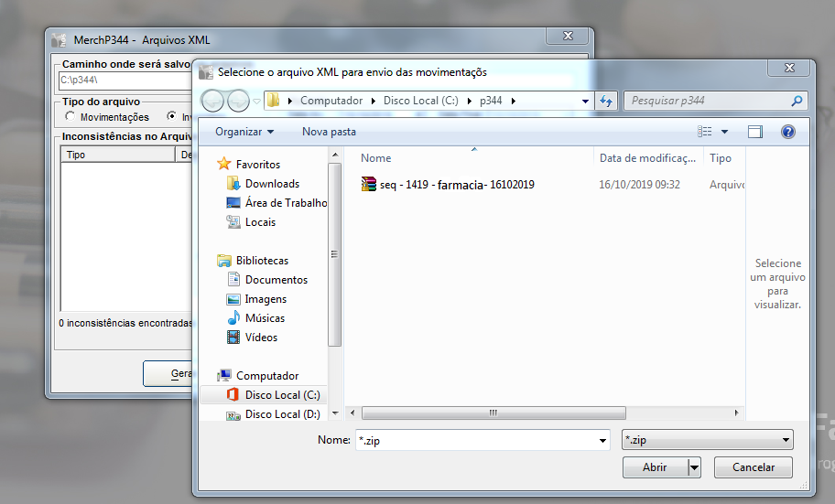This screenshot has width=835, height=504.
Task: Click the Disco Local (C:) breadcrumb
Action: (419, 101)
